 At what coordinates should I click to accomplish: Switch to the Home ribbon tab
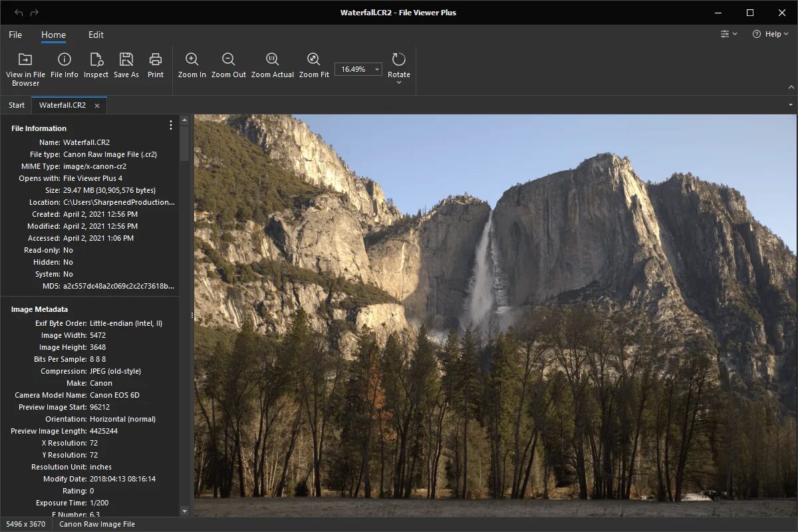point(53,35)
